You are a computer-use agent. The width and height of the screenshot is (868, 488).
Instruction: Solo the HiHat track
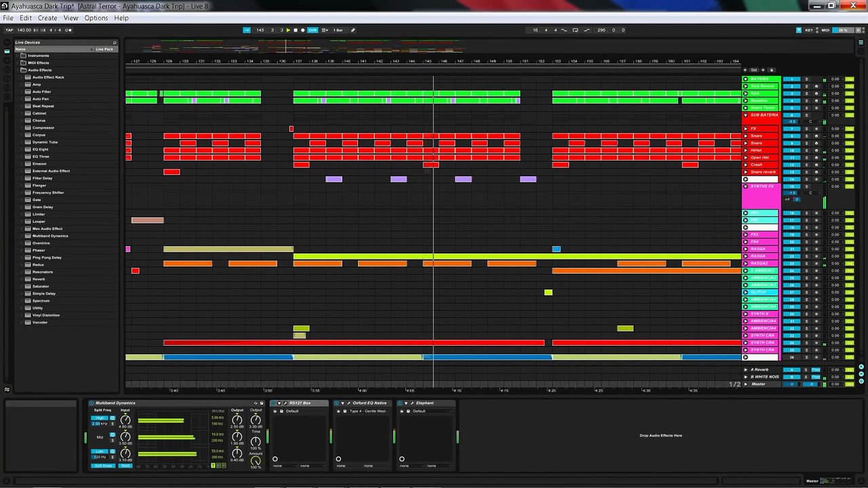(806, 150)
